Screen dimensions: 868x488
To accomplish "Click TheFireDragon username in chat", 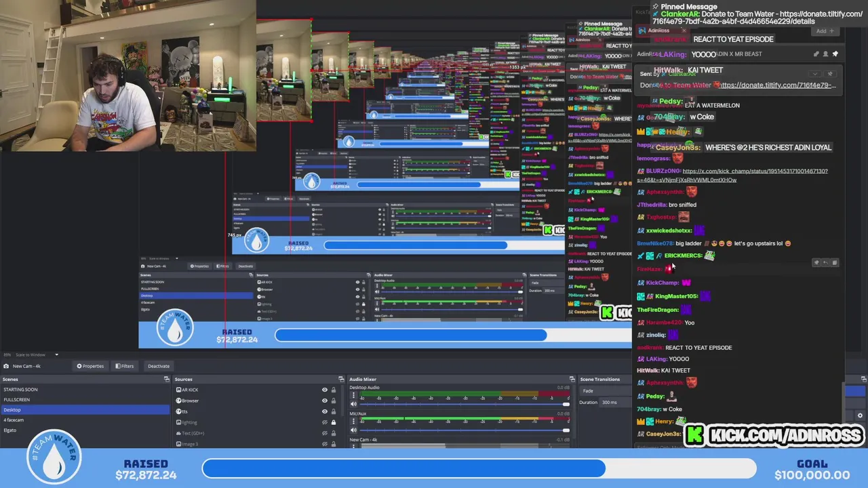I will tap(658, 310).
